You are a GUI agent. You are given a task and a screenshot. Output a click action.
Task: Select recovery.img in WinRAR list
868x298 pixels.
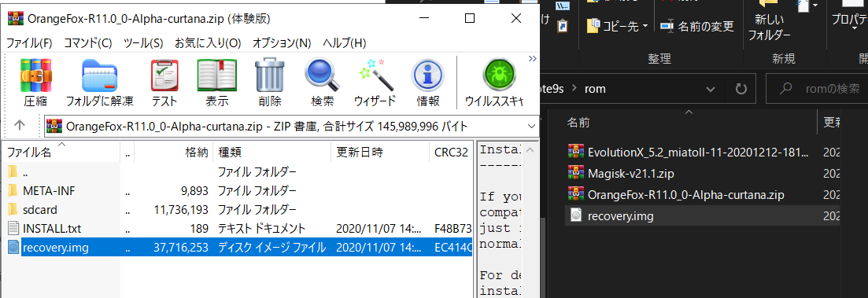pos(238,248)
